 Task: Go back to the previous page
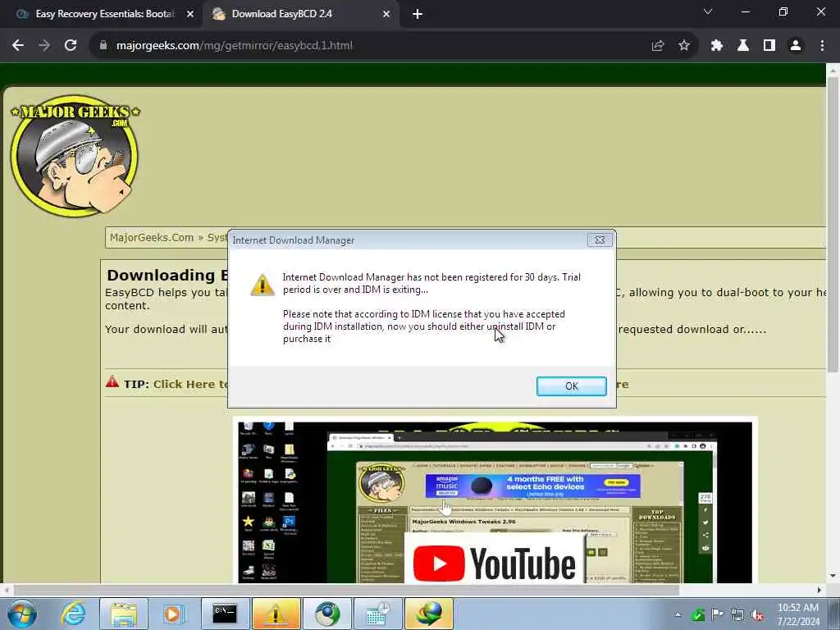point(18,46)
